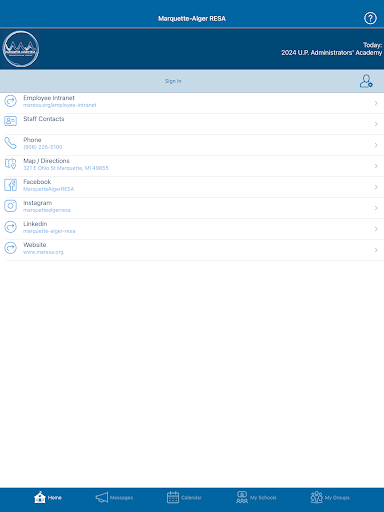Viewport: 384px width, 512px height.
Task: Click the Home schoolhouse icon
Action: click(40, 497)
